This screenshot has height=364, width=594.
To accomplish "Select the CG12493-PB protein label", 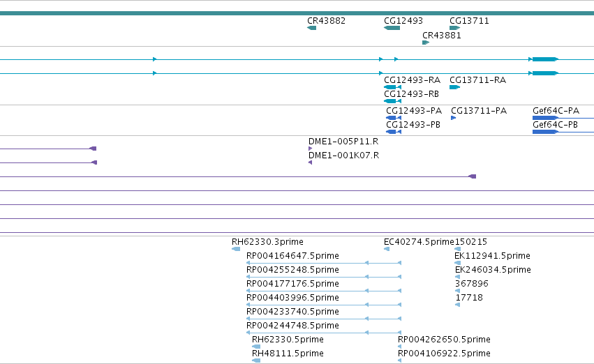I will pyautogui.click(x=413, y=125).
